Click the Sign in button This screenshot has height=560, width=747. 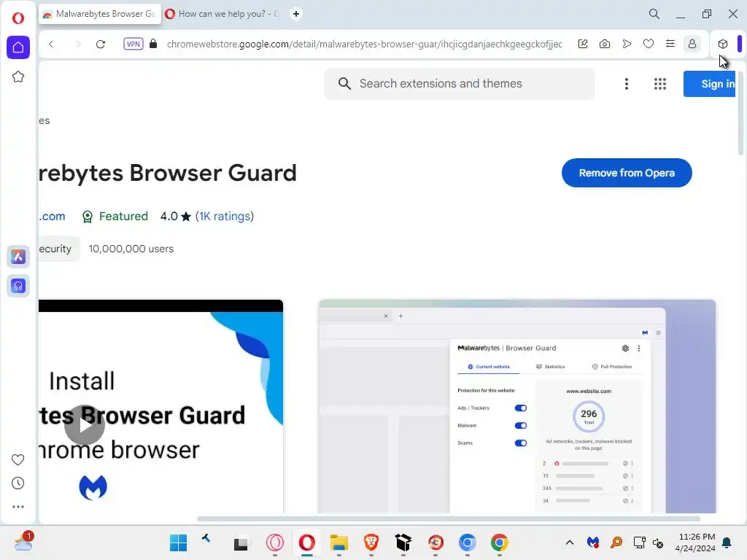click(x=709, y=84)
